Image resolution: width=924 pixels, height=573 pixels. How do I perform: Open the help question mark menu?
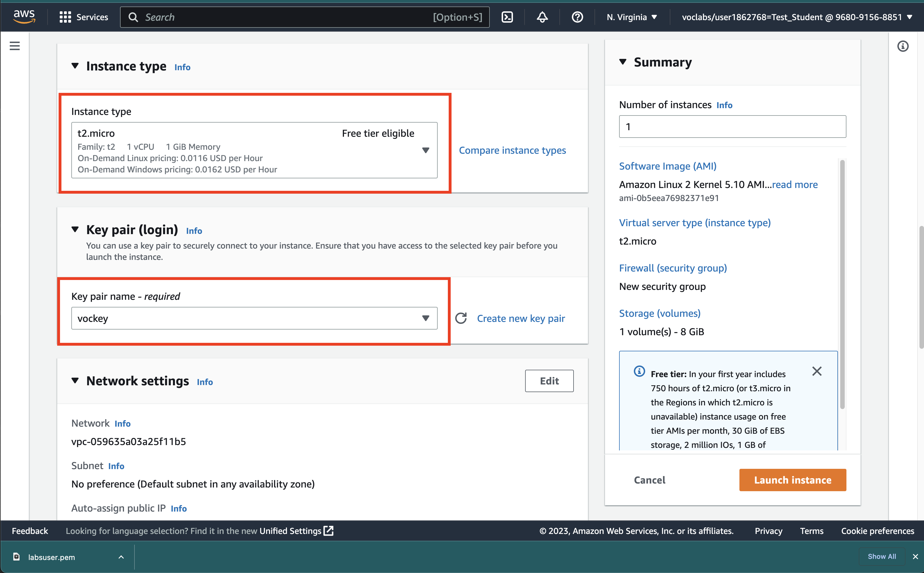[x=577, y=17]
